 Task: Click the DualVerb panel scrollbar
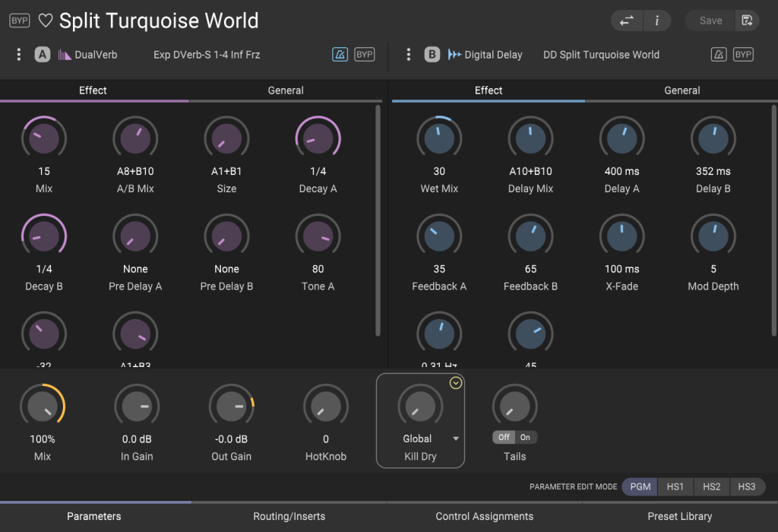pyautogui.click(x=378, y=220)
